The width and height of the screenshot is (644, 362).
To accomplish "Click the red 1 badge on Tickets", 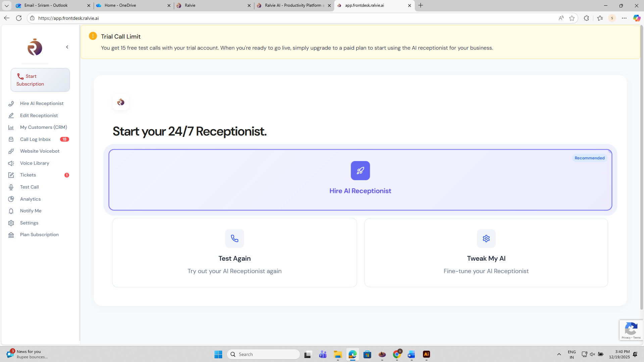I will (67, 175).
